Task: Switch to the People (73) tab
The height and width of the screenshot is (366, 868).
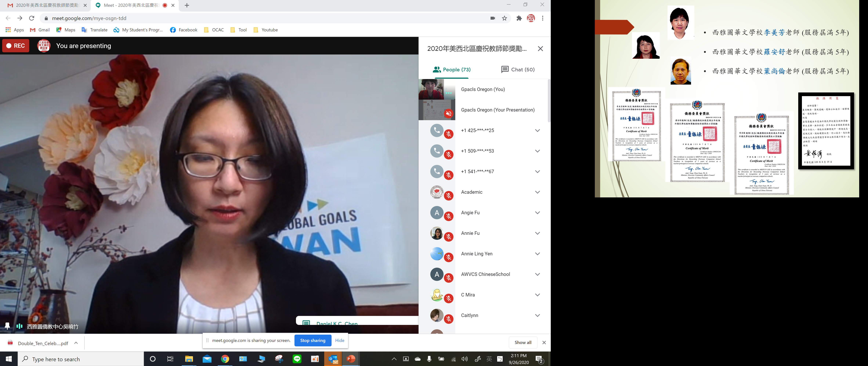Action: click(x=451, y=69)
